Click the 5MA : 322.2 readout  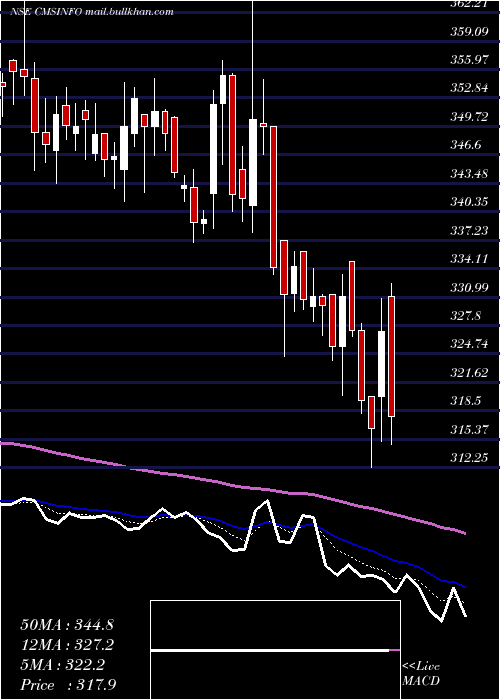[x=63, y=665]
